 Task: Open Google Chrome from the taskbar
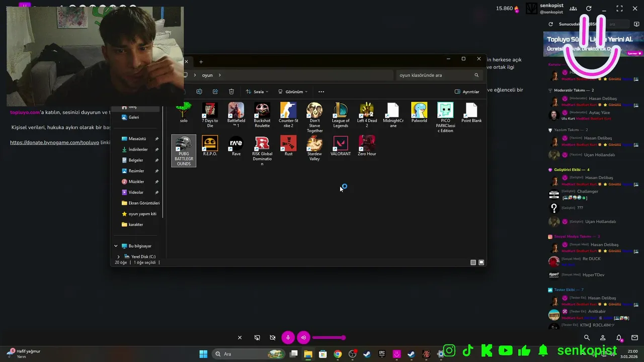pos(338,354)
